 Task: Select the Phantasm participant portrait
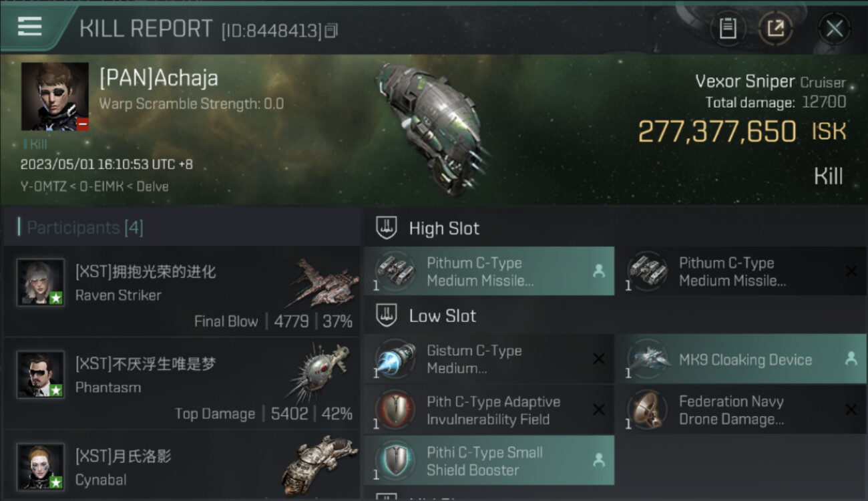[41, 375]
